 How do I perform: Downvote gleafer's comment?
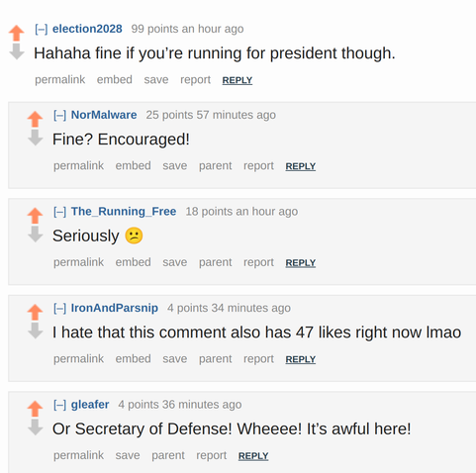click(35, 427)
